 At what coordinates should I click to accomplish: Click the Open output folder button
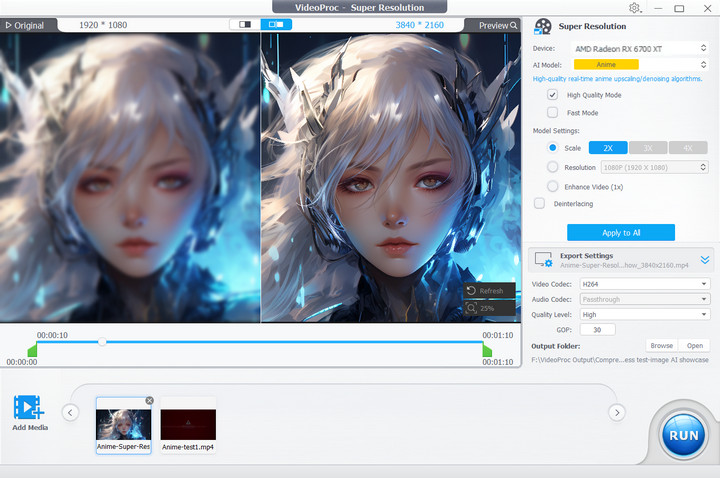pyautogui.click(x=694, y=346)
